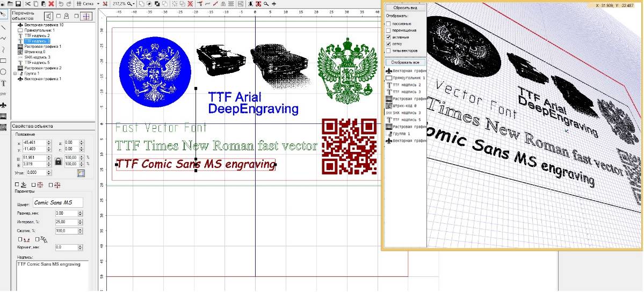Image resolution: width=644 pixels, height=293 pixels.
Task: Click the Redo arrow icon
Action: 69,4
